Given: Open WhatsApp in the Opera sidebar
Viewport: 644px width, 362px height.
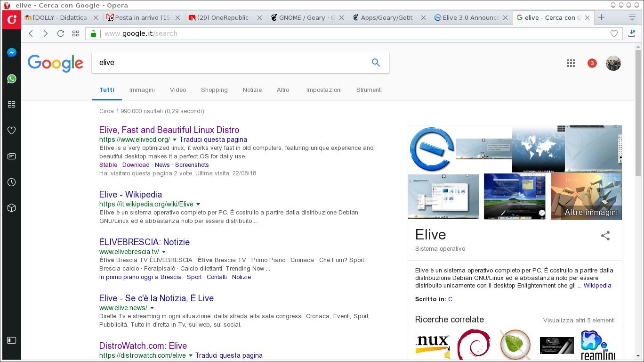Looking at the screenshot, I should pos(12,79).
